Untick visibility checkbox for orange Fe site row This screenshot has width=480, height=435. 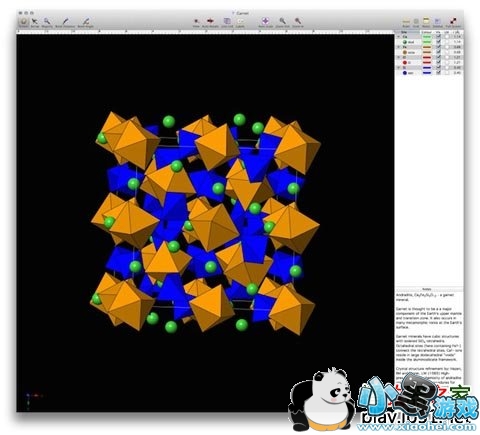(x=438, y=52)
